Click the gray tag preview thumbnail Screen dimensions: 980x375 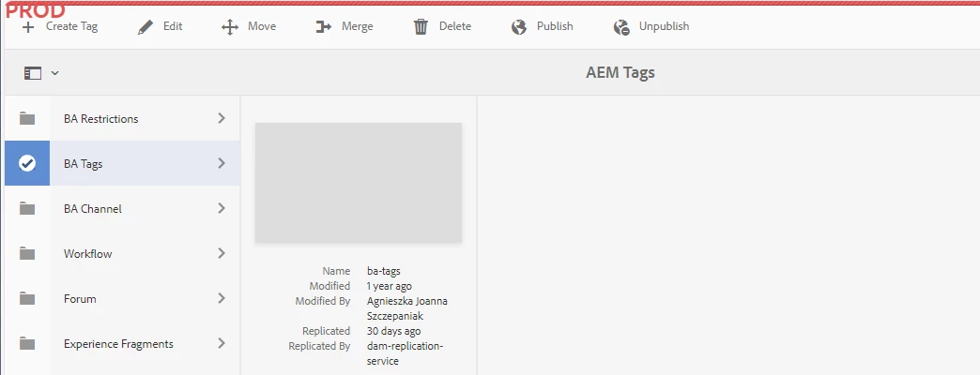[x=359, y=182]
